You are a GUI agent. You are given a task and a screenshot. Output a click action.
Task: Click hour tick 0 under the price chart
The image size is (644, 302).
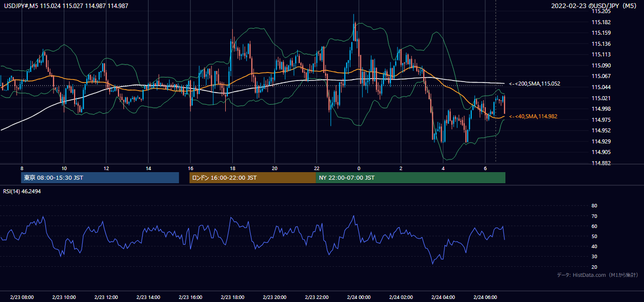(x=359, y=168)
